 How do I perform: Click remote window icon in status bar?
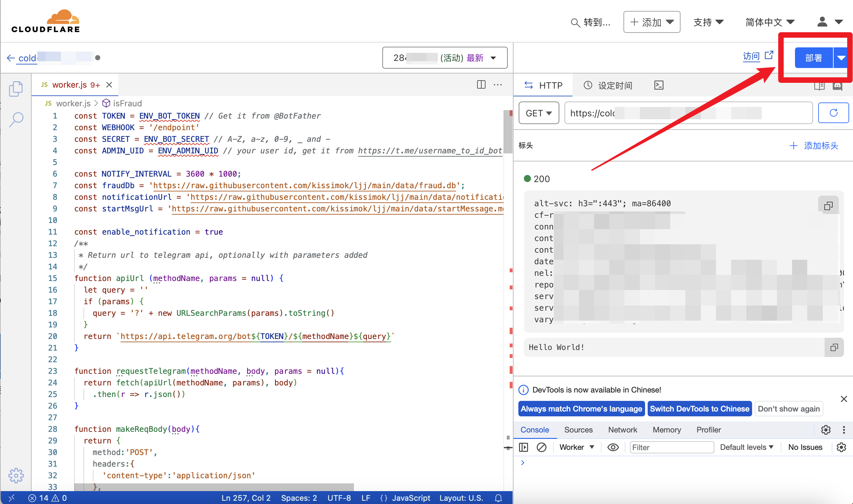click(x=12, y=498)
